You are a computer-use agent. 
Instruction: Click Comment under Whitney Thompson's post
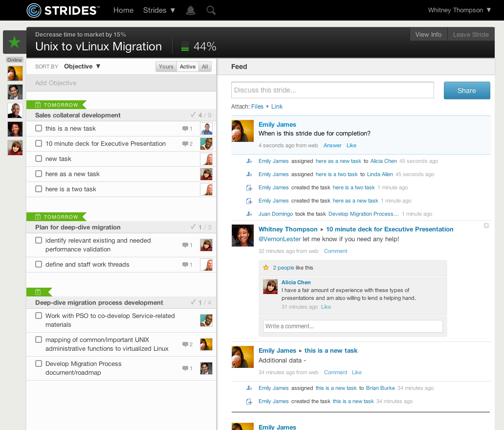tap(335, 251)
